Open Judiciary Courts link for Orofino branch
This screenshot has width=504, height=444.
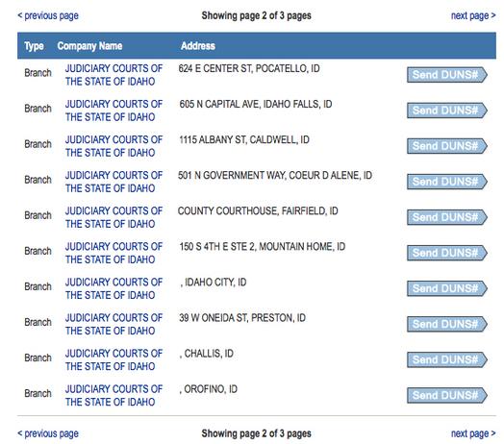coord(113,396)
